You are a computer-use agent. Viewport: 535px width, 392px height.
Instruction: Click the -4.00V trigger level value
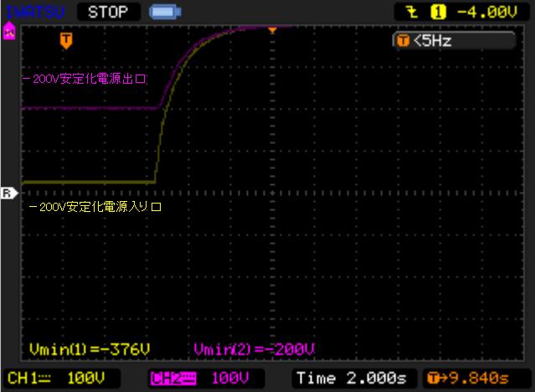pyautogui.click(x=487, y=13)
